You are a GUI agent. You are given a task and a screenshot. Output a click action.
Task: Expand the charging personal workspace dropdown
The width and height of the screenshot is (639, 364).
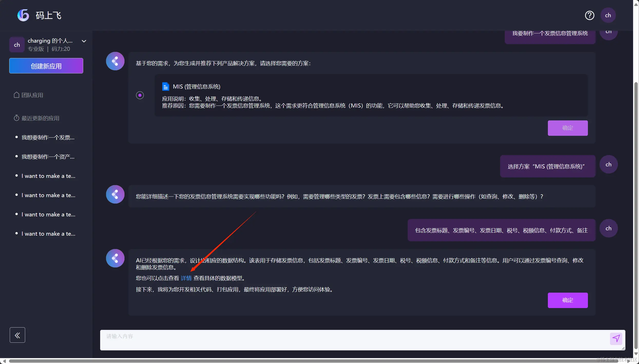pyautogui.click(x=84, y=41)
